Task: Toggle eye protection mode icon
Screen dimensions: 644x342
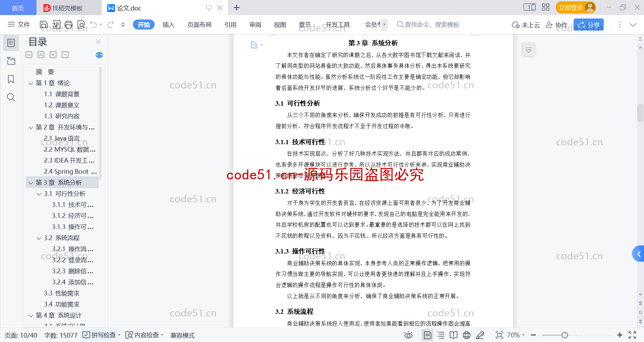Action: [408, 335]
